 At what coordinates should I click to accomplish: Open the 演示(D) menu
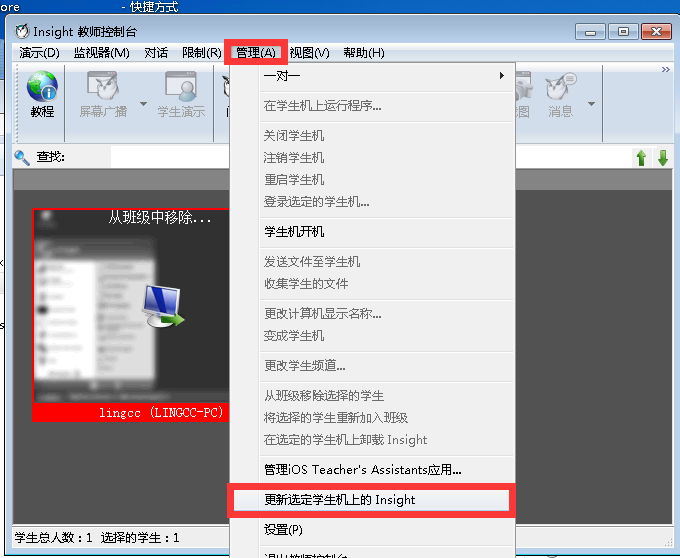tap(40, 53)
